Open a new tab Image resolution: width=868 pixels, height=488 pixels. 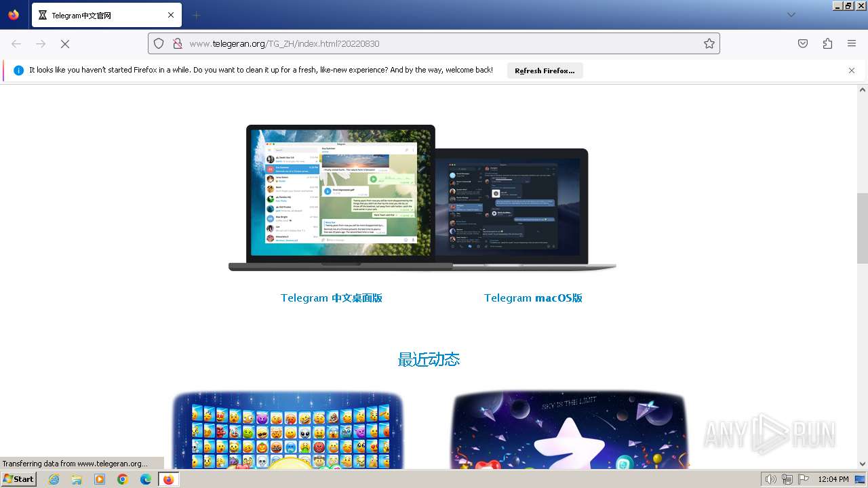pyautogui.click(x=197, y=15)
